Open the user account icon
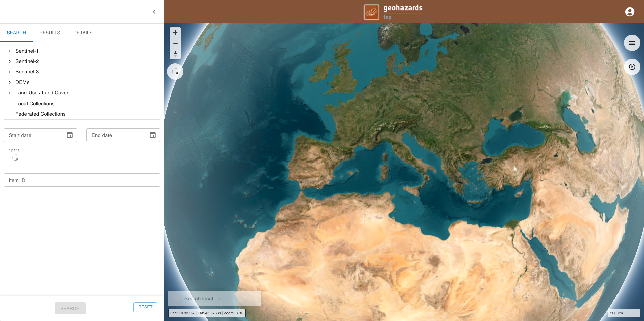644x321 pixels. pyautogui.click(x=630, y=12)
